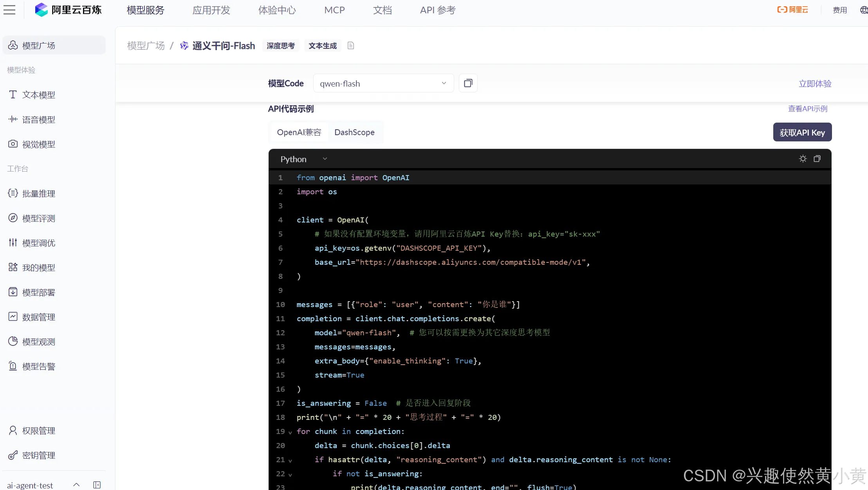
Task: Collapse the if block at line 21
Action: [290, 461]
